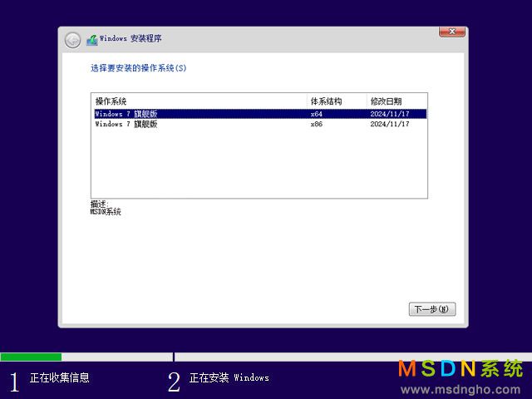Click the Windows setup icon in title bar

coord(92,40)
